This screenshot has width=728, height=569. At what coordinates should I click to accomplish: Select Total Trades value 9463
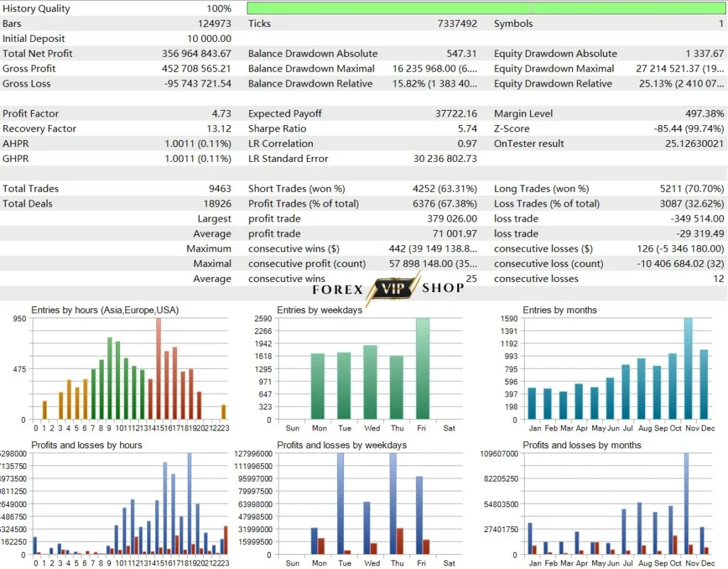click(220, 189)
